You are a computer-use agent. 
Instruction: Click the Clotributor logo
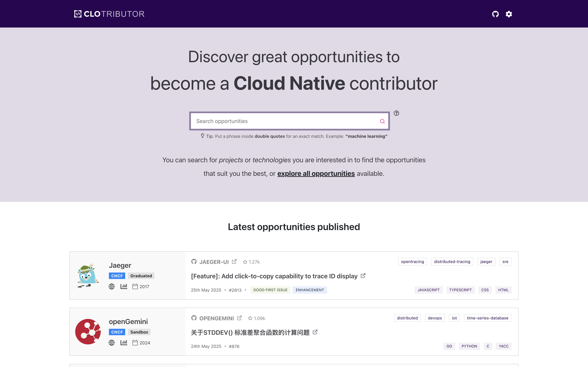[109, 14]
